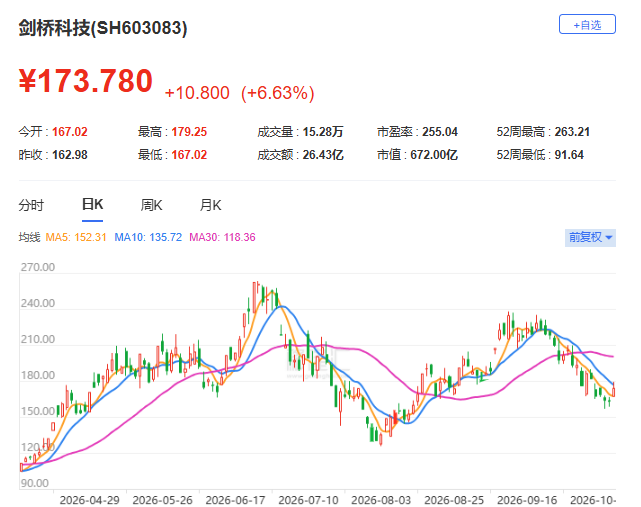641x507 pixels.
Task: Click the 成交额 value 26.43亿
Action: [x=323, y=155]
